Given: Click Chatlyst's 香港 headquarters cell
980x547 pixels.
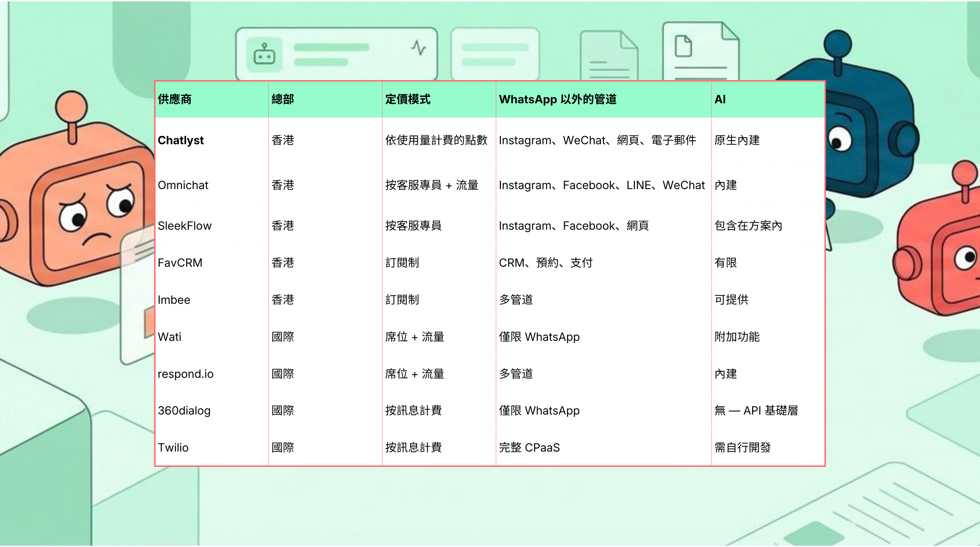Looking at the screenshot, I should click(325, 140).
